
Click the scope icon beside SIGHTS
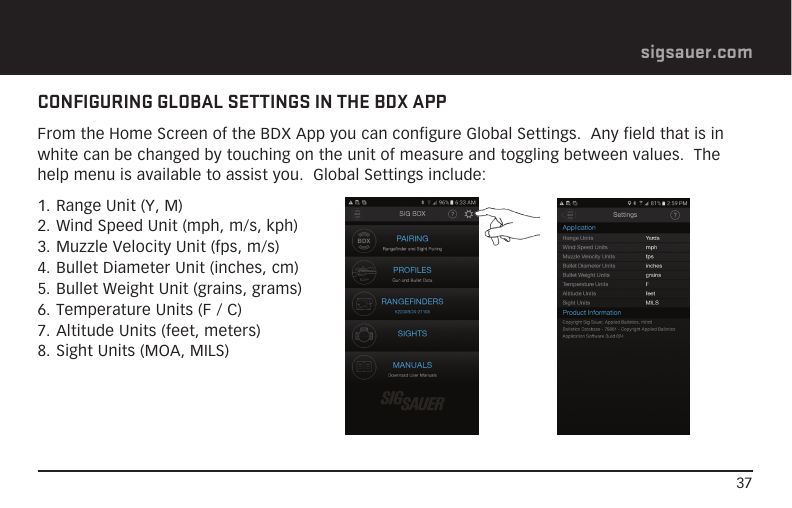[364, 335]
